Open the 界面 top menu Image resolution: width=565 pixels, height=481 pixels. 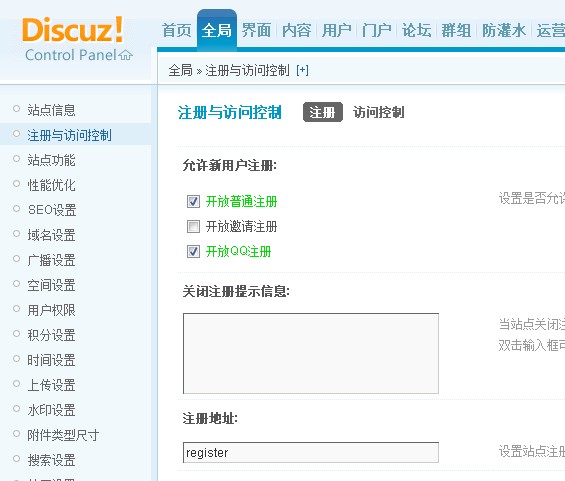click(x=256, y=30)
